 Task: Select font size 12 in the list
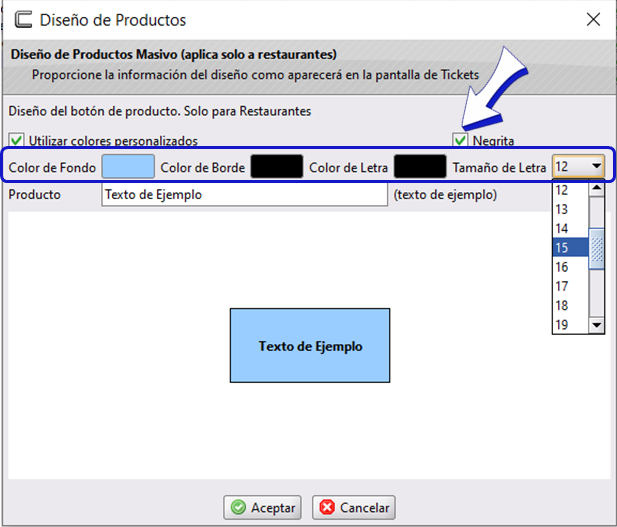coord(570,190)
